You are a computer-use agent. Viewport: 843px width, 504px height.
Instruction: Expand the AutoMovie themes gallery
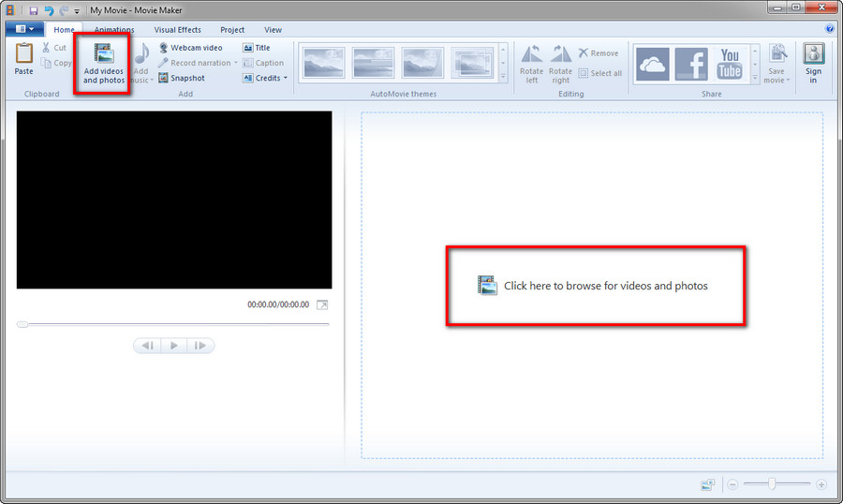pyautogui.click(x=503, y=77)
